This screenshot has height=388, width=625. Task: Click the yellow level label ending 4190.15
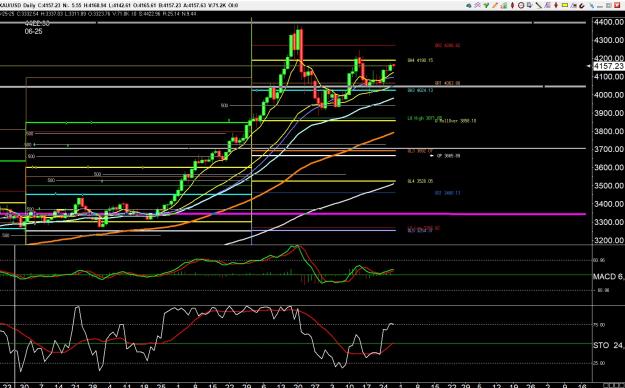(x=421, y=61)
